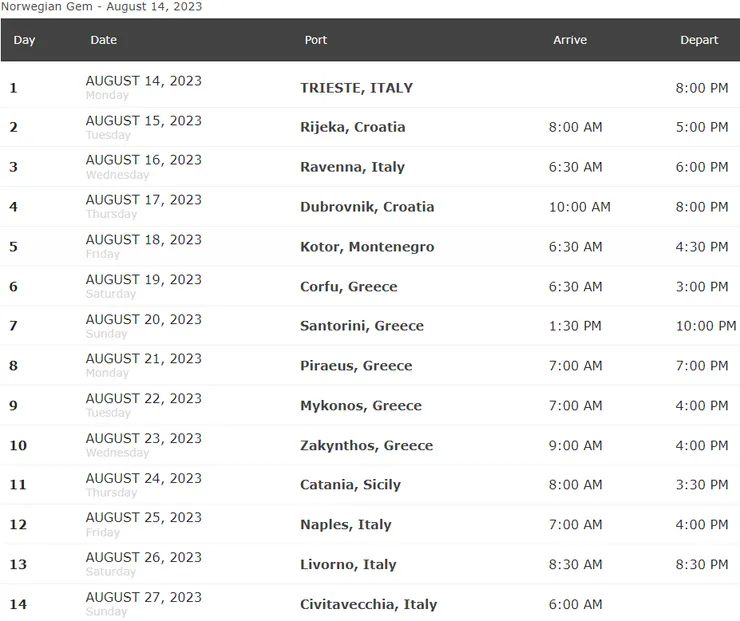Viewport: 740px width, 621px height.
Task: Select the TRIESTE, ITALY port name
Action: coord(356,88)
